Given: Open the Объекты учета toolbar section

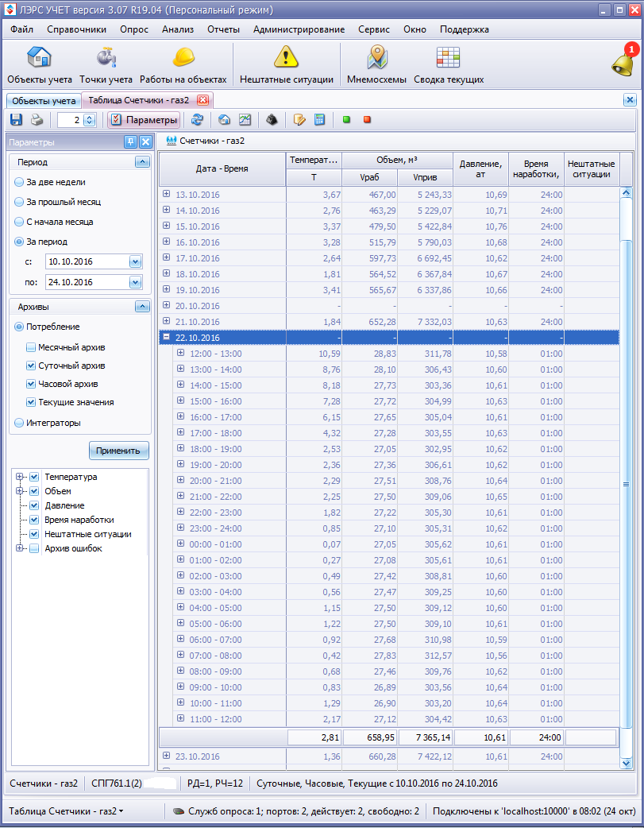Looking at the screenshot, I should [40, 65].
